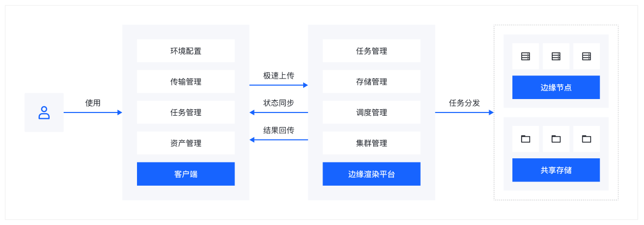Select 存储管理 in the platform panel
Image resolution: width=644 pixels, height=225 pixels.
point(371,82)
